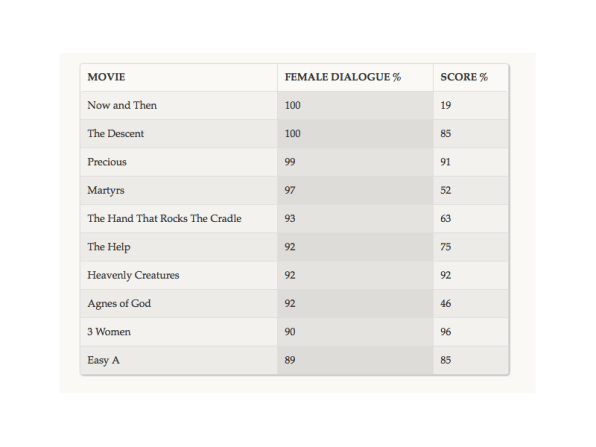Click the SCORE % column header
596x447 pixels.
[464, 77]
